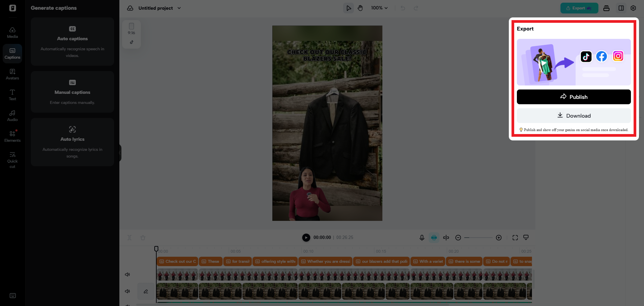
Task: Expand the preview display options chevron
Action: coord(526,237)
